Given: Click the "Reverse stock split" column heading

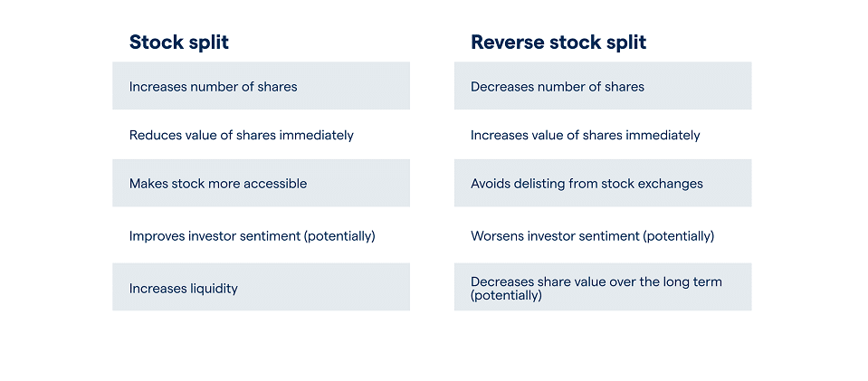Looking at the screenshot, I should 558,43.
